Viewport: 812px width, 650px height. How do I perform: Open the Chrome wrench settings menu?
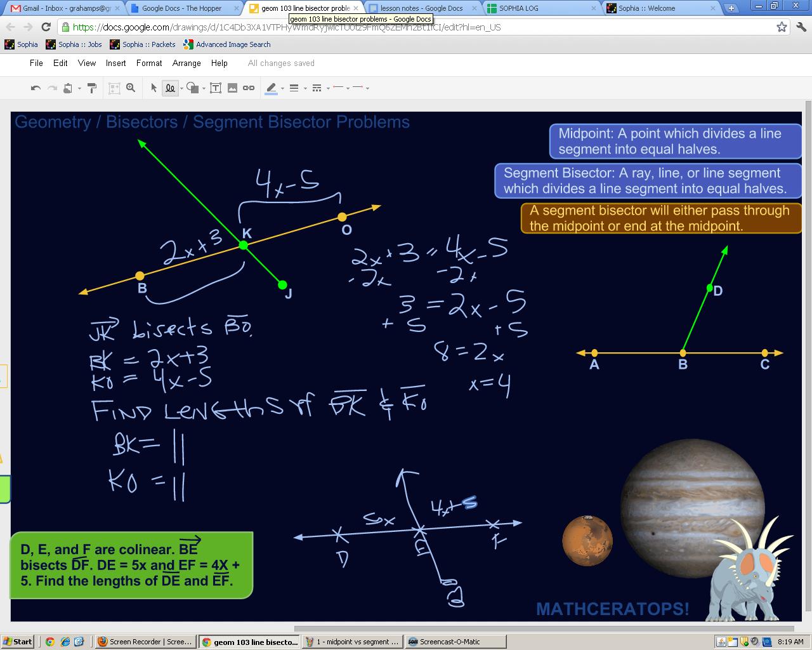pos(801,27)
